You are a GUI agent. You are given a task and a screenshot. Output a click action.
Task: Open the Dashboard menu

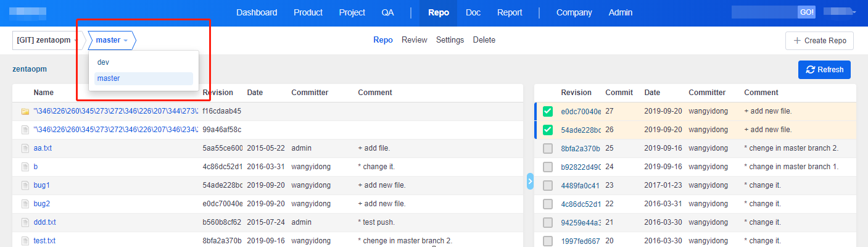[x=257, y=12]
